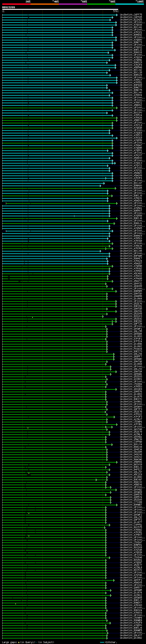Open hit UniRef100_B9RIJ2
This screenshot has height=644, width=146.
click(131, 50)
